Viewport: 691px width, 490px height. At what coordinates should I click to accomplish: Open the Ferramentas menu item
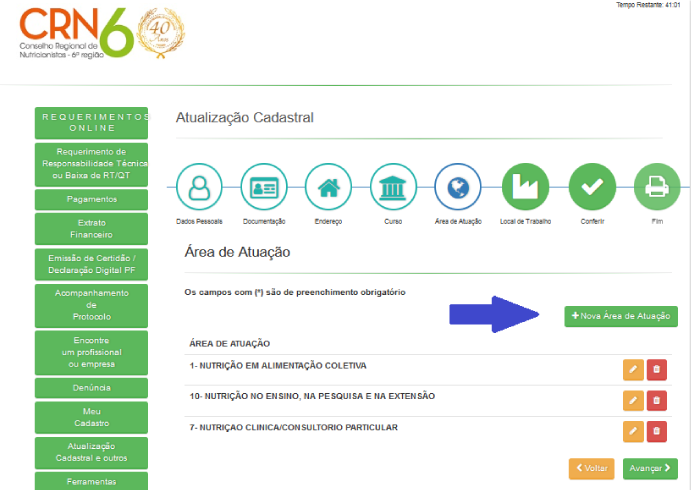[91, 482]
